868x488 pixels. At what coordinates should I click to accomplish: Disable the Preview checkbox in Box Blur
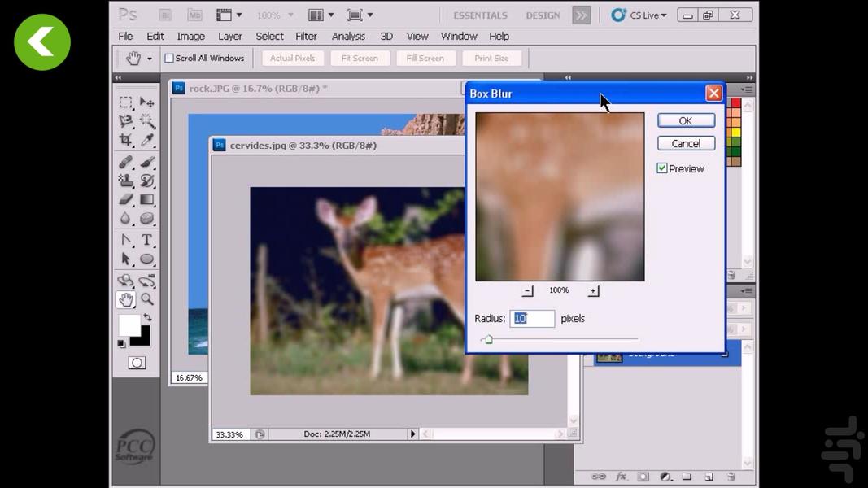(x=661, y=168)
